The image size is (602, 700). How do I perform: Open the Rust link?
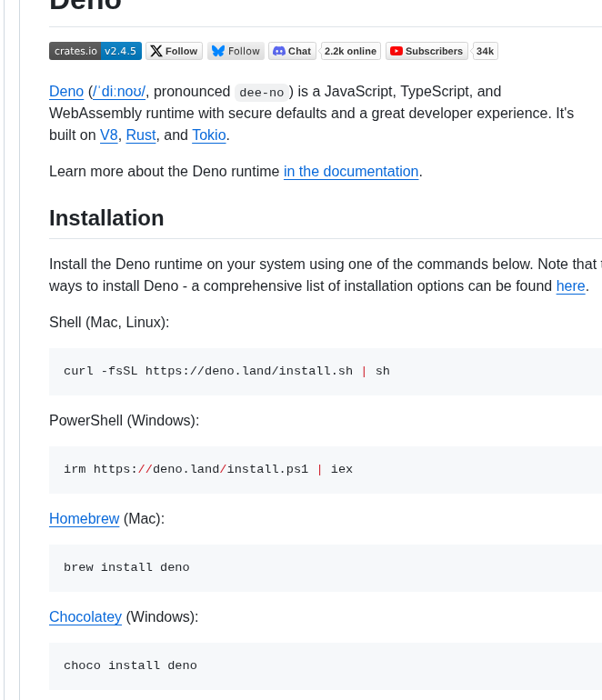tap(141, 135)
